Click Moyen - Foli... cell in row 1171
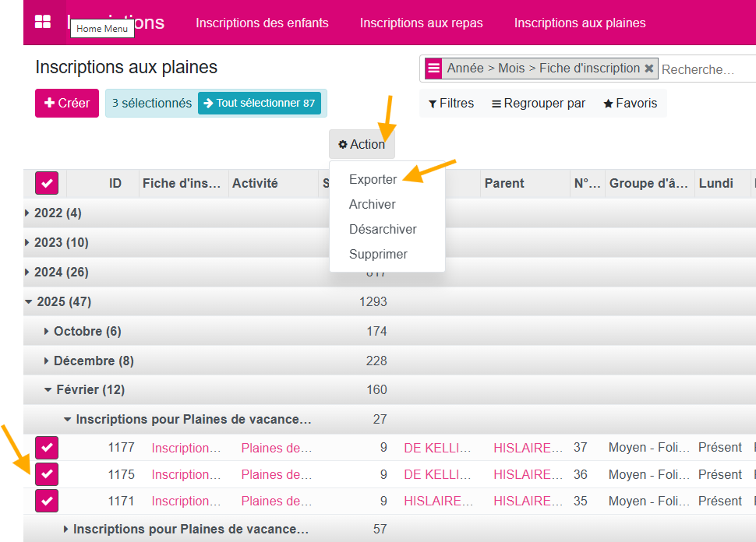 tap(649, 501)
